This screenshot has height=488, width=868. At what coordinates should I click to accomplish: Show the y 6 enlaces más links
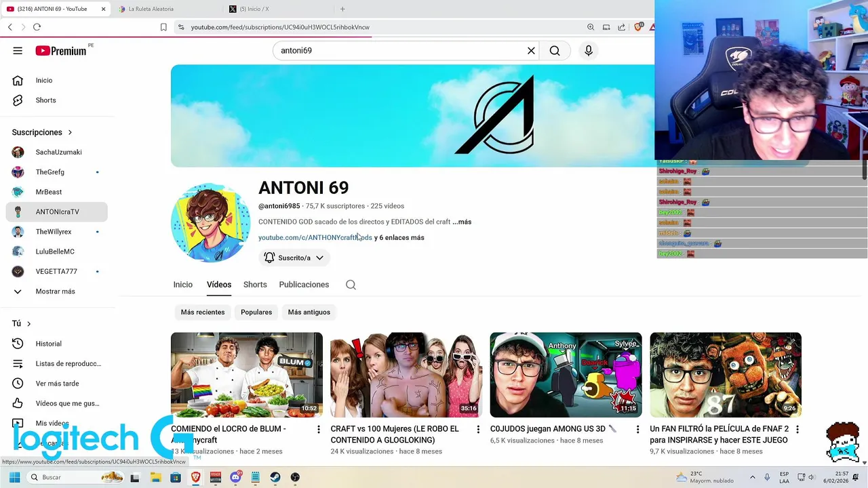pos(399,238)
